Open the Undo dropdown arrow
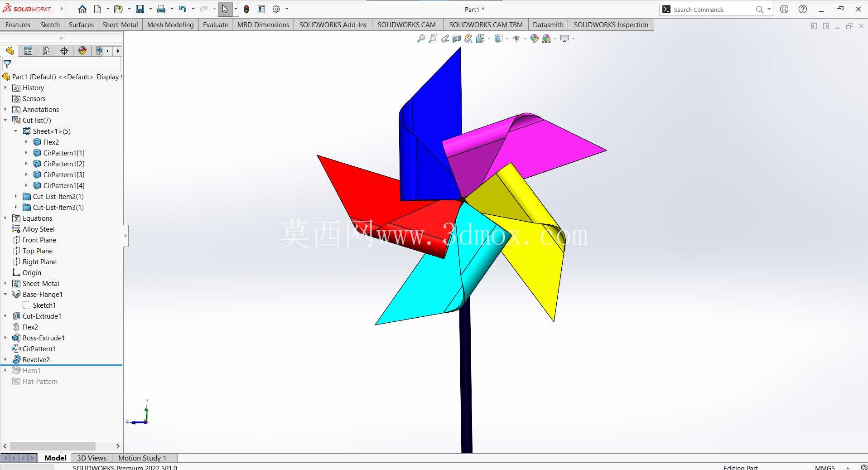This screenshot has width=868, height=470. [x=193, y=9]
